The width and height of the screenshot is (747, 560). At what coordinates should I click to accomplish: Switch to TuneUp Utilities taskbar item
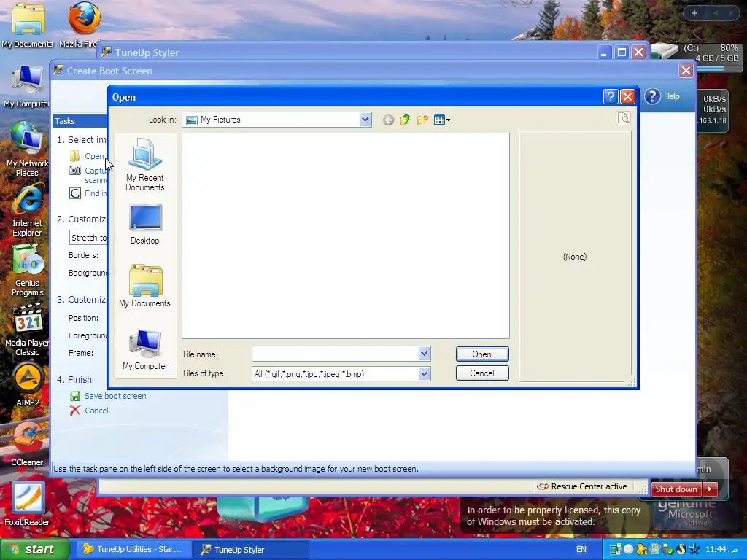(x=133, y=549)
